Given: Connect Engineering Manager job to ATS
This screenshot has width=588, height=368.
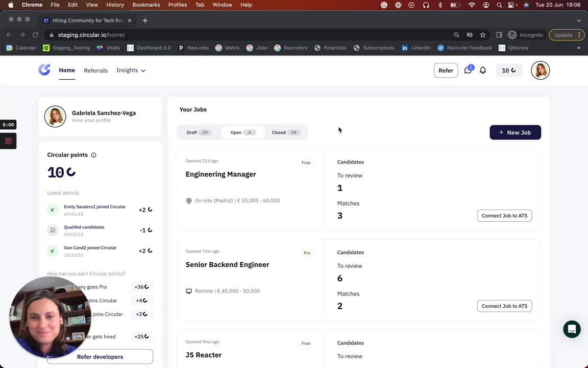Looking at the screenshot, I should [504, 216].
